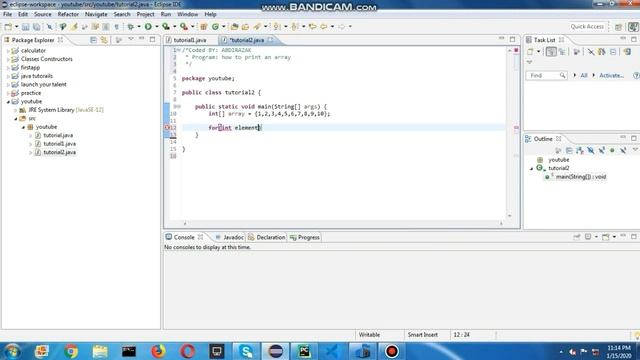Click the Save toolbar icon
Viewport: 640px width, 360px height.
click(x=25, y=27)
